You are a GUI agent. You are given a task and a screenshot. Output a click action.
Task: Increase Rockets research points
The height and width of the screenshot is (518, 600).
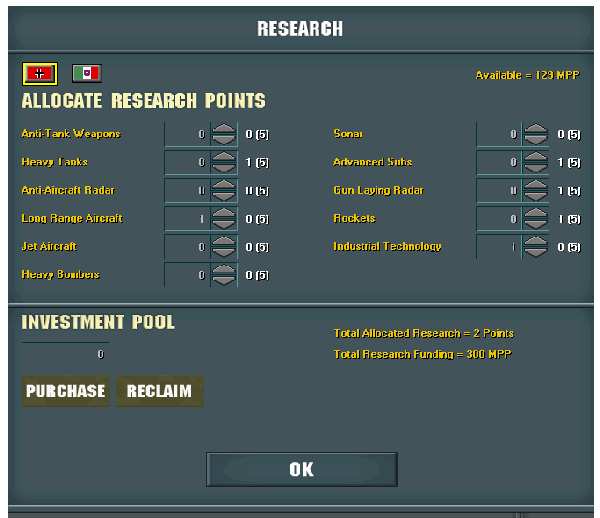coord(536,213)
